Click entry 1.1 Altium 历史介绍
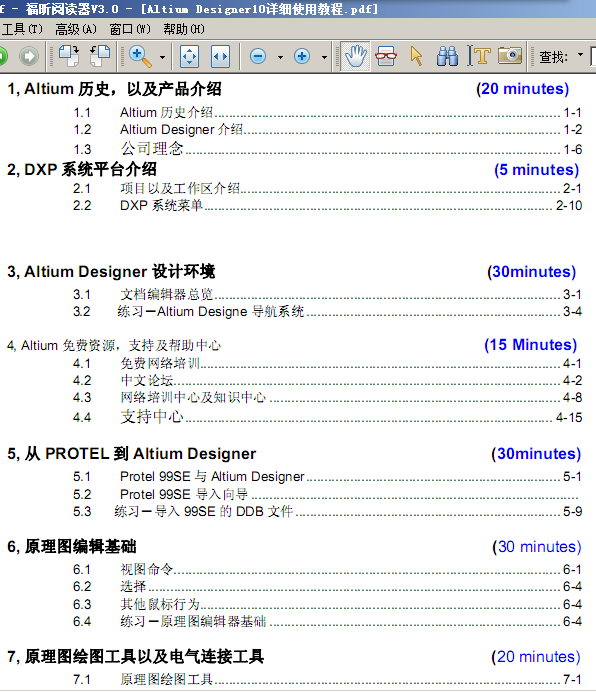The image size is (596, 692). point(327,113)
